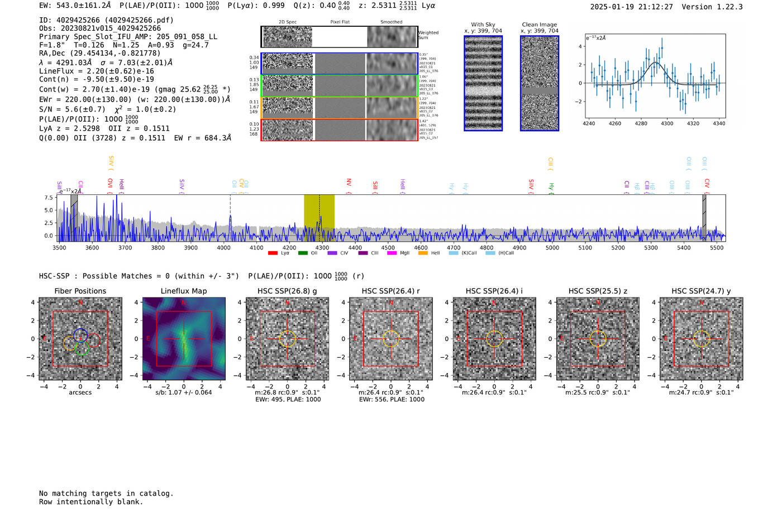Click the 'Pixel Flat' column header
Image resolution: width=782 pixels, height=532 pixels.
coord(340,22)
